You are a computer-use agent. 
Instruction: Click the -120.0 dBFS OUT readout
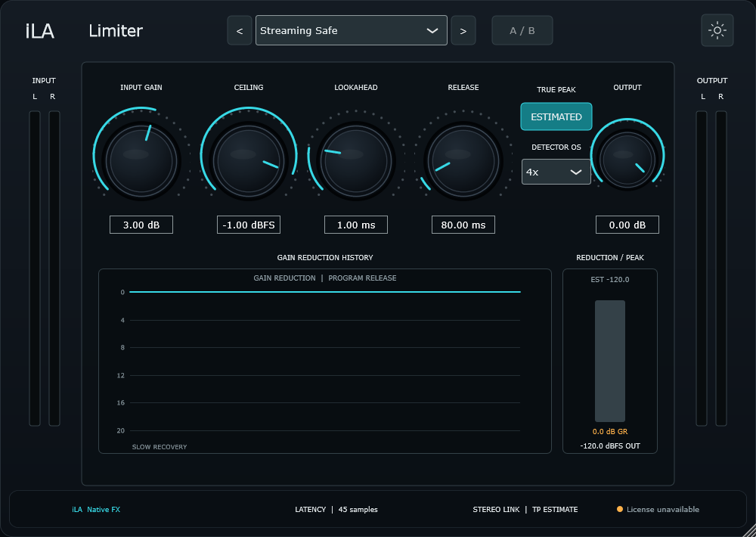pyautogui.click(x=610, y=445)
